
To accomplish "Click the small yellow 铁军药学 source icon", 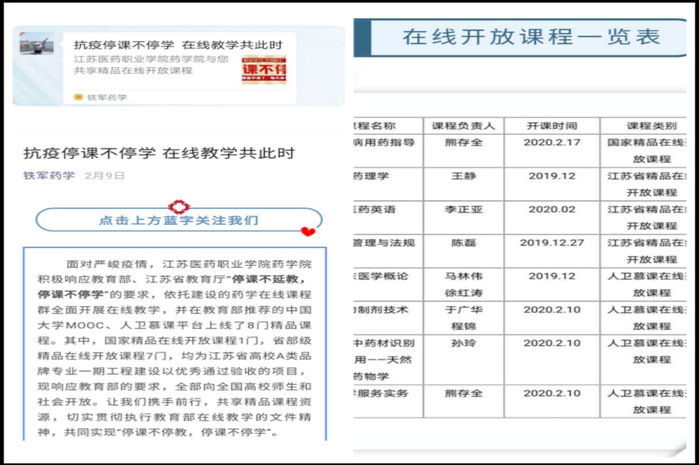I will [x=79, y=97].
